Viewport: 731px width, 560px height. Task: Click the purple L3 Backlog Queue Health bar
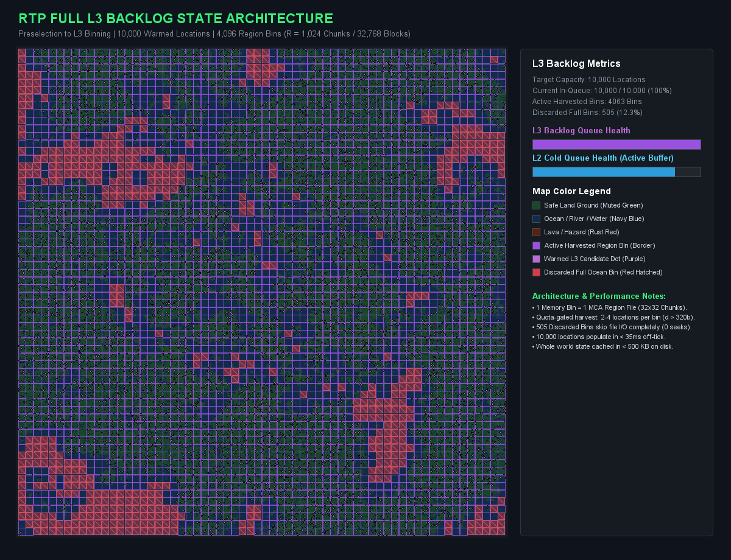point(616,144)
